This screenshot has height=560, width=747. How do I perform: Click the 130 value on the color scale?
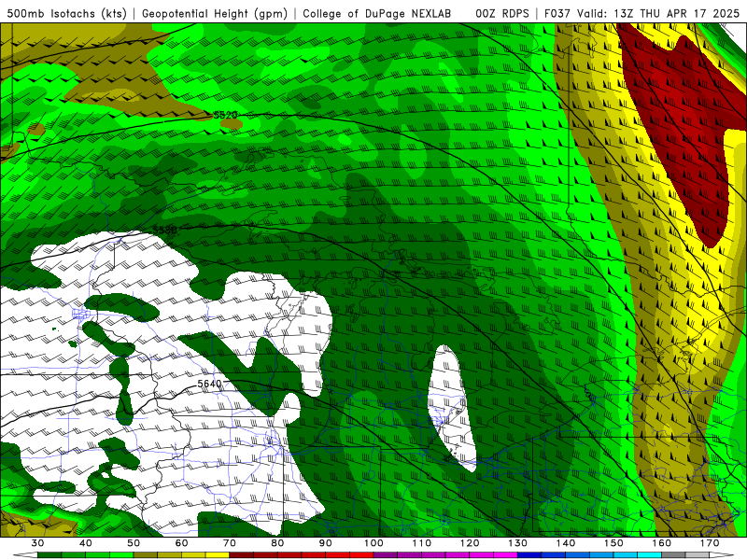click(518, 543)
